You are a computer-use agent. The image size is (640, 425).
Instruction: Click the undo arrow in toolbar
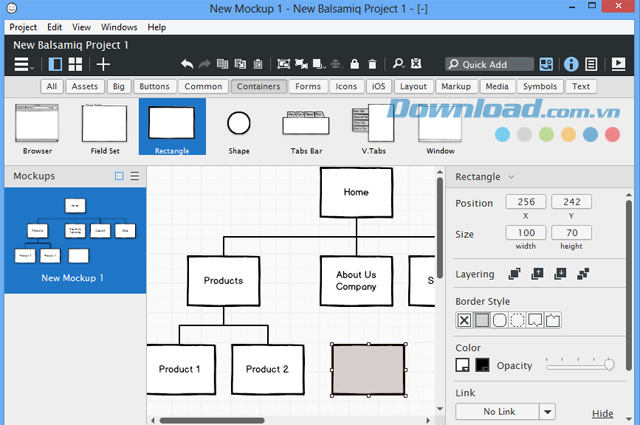[187, 64]
